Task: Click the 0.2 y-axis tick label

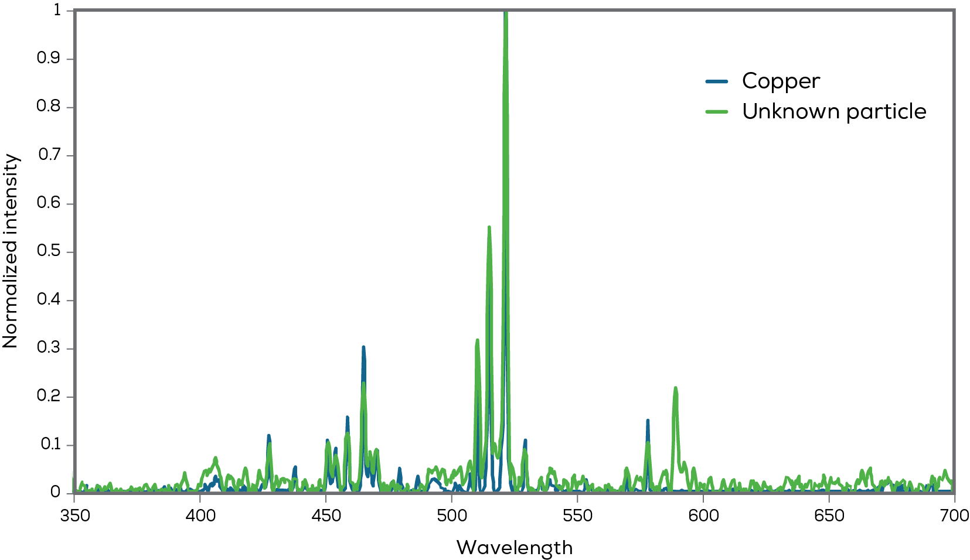Action: point(49,396)
